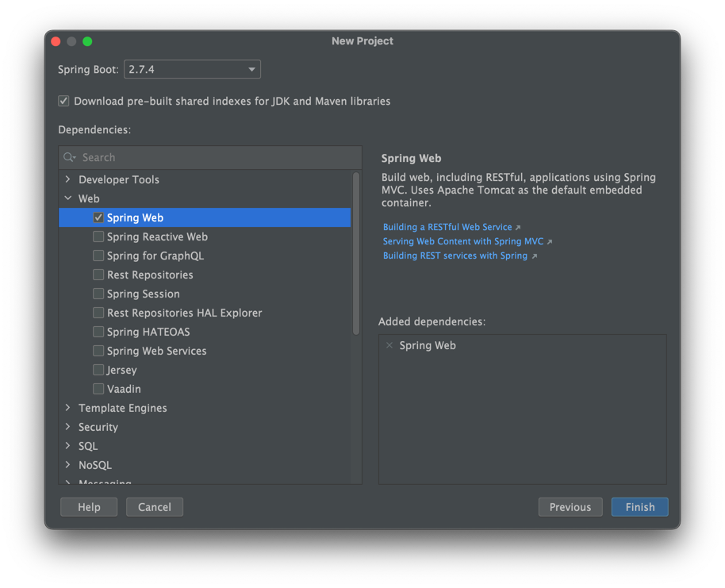Click the search magnifier icon in dependencies
Screen dimensions: 725x588
(70, 158)
